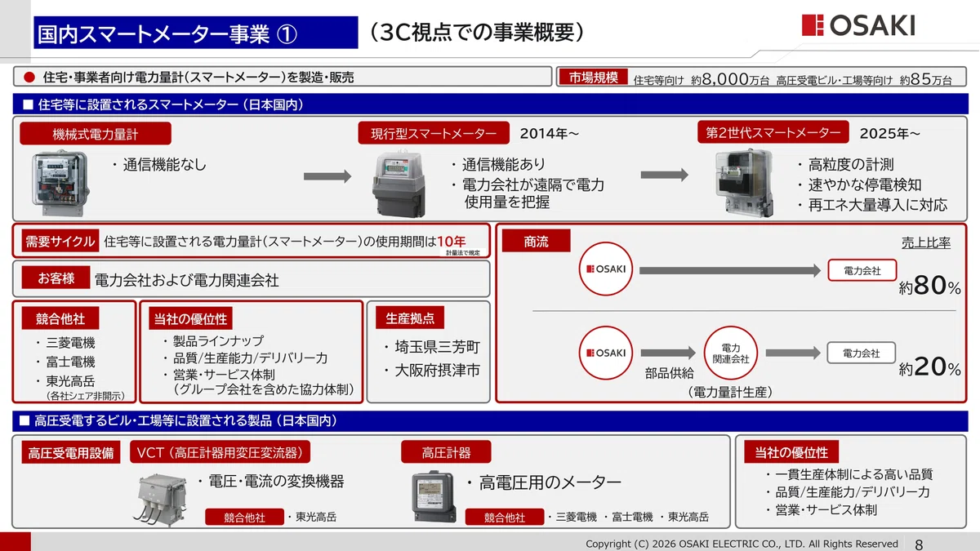
Task: Click the OSAKI circle in the 80% sales flow
Action: (x=607, y=270)
